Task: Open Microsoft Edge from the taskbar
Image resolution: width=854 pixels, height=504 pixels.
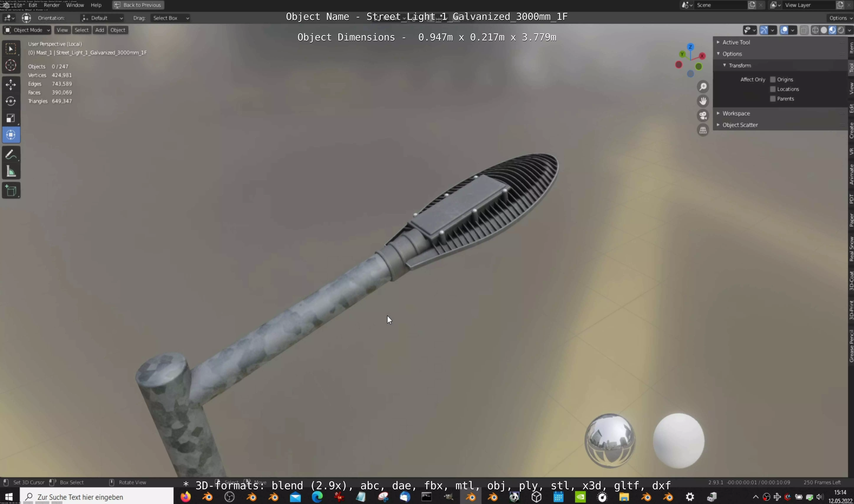Action: pos(317,497)
